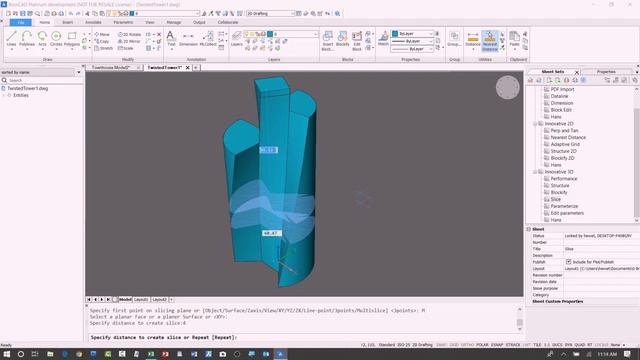The width and height of the screenshot is (640, 360).
Task: Toggle GRID display in status bar
Action: coord(454,345)
